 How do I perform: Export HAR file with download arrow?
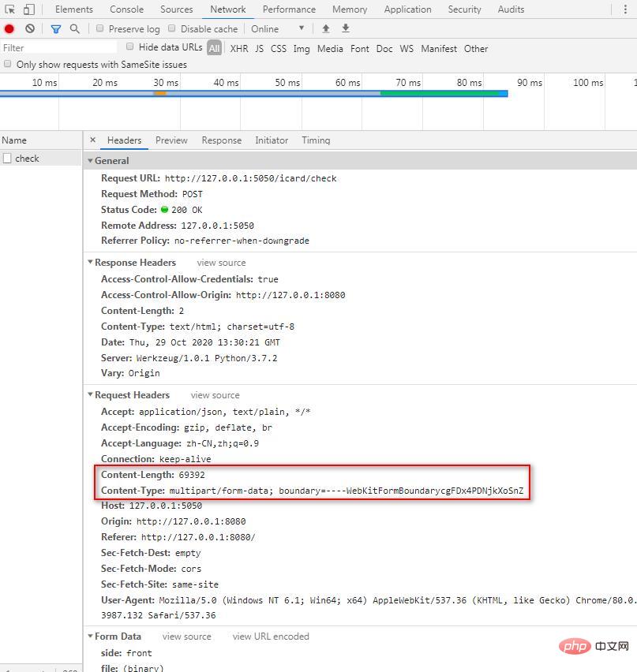(x=345, y=28)
